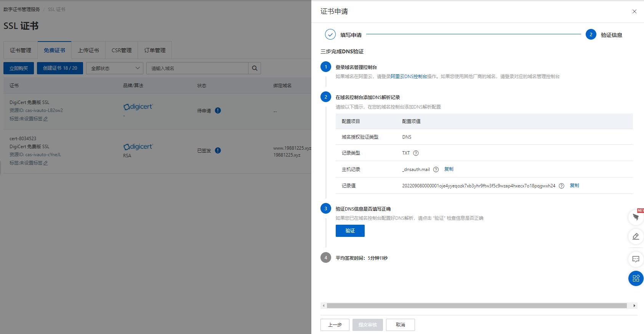Click help icon next to _dnsauth.mail
The height and width of the screenshot is (334, 644).
pos(436,169)
